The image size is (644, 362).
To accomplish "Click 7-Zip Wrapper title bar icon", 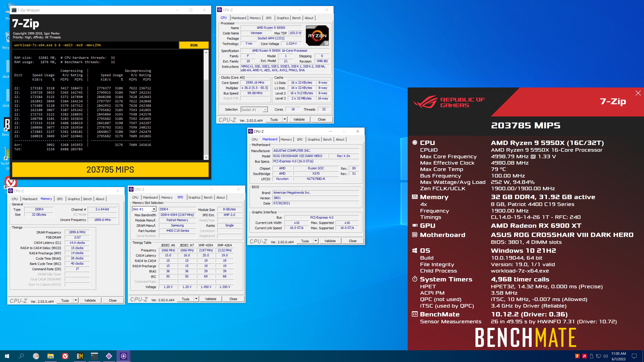I will [x=14, y=10].
